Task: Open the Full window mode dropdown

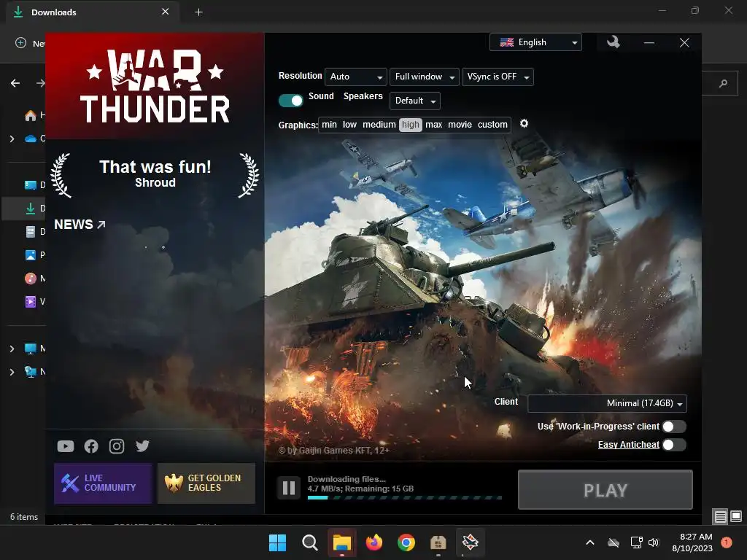Action: 424,77
